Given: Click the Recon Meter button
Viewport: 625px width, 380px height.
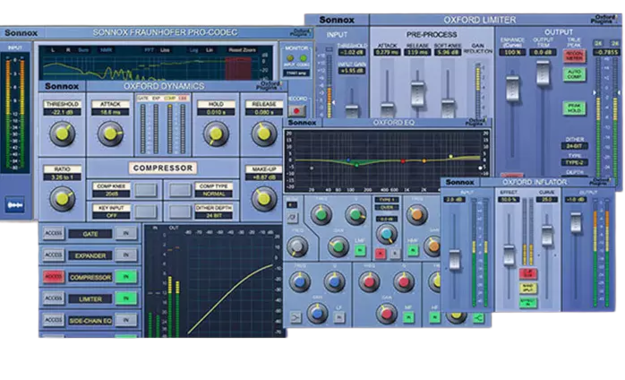Looking at the screenshot, I should (574, 56).
